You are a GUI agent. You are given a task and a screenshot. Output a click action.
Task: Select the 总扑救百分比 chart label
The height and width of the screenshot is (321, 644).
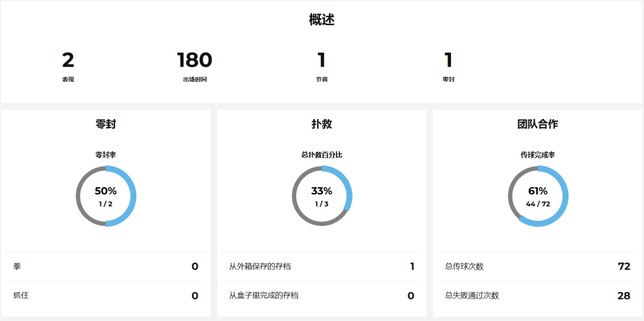pos(321,154)
